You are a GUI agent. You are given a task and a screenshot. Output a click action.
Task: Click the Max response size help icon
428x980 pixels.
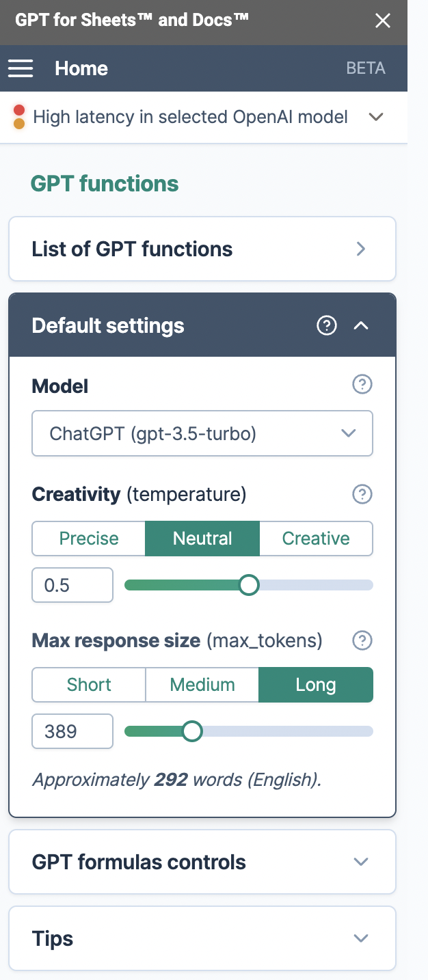(362, 641)
